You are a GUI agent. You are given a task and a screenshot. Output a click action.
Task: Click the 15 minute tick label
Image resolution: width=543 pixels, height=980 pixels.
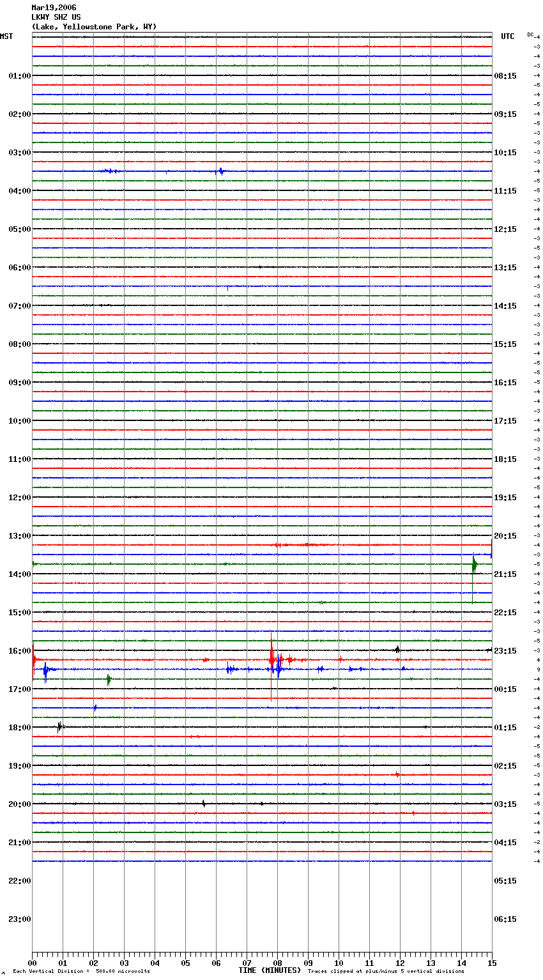[492, 963]
